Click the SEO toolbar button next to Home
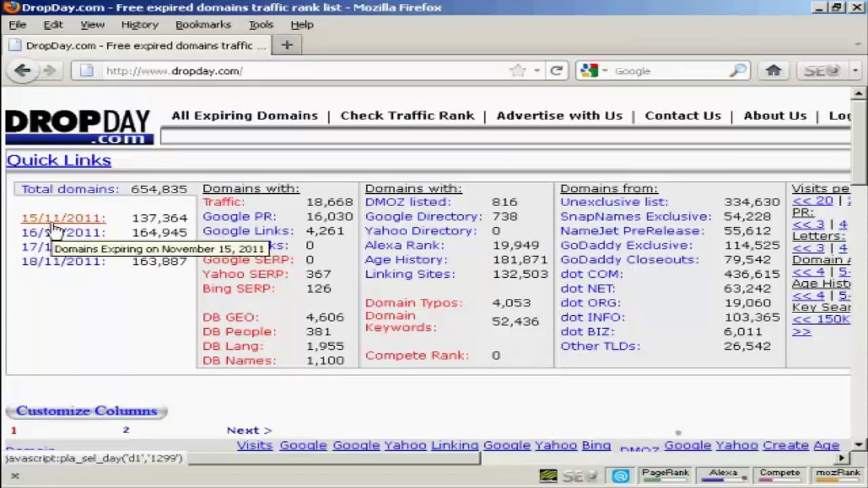This screenshot has width=868, height=488. pyautogui.click(x=822, y=70)
